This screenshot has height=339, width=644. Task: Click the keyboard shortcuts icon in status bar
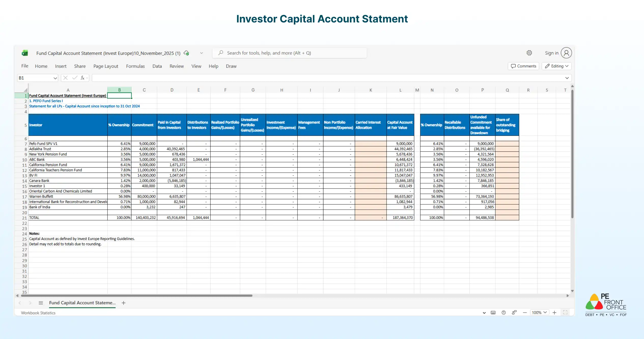[x=493, y=312]
